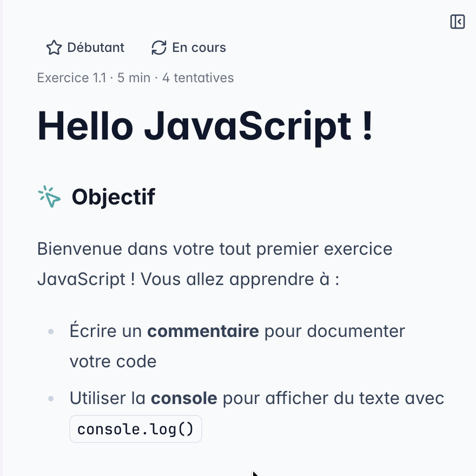The width and height of the screenshot is (476, 476).
Task: Toggle the En cours progress state
Action: tap(188, 48)
